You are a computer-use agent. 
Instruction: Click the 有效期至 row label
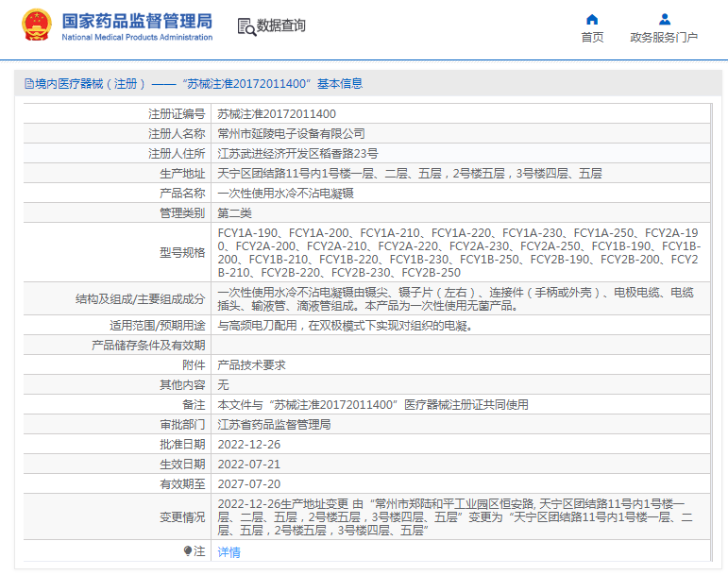pos(182,484)
